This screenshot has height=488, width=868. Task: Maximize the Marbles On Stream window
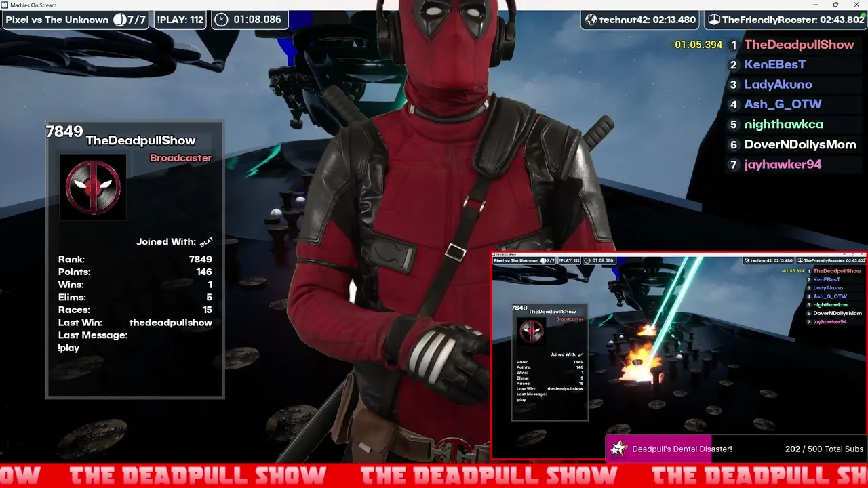835,5
